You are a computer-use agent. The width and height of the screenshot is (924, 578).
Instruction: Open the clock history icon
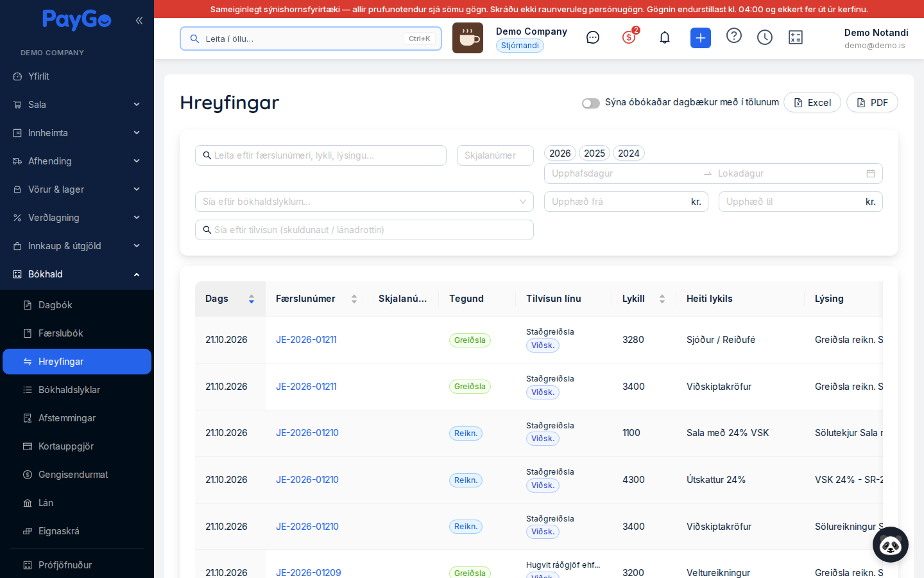(765, 37)
